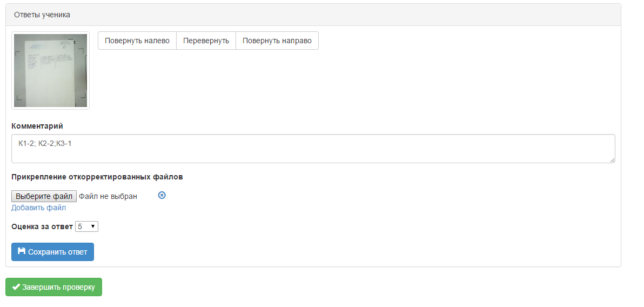Click the Комментарий field label
The image size is (644, 307).
point(37,126)
